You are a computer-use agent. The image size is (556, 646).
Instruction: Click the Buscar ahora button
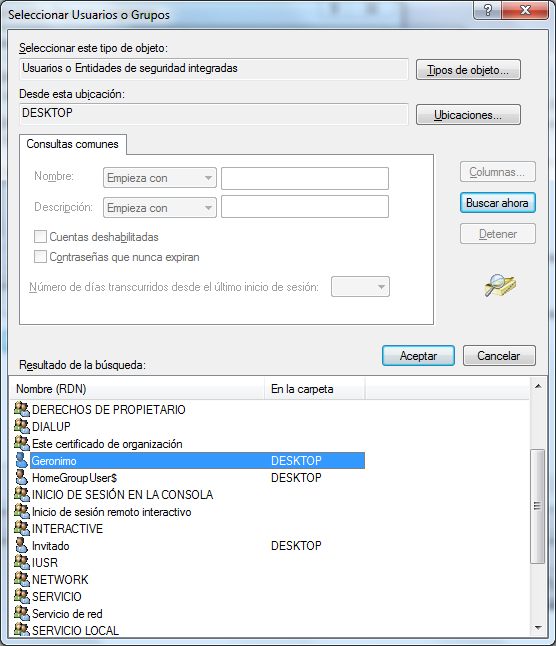tap(498, 203)
